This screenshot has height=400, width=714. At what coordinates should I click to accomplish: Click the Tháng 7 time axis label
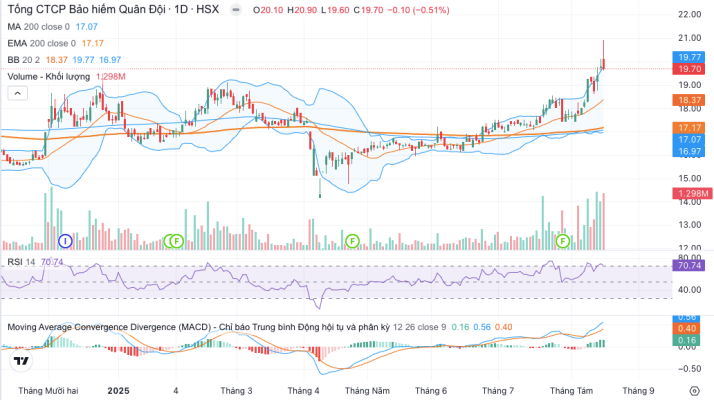[x=498, y=391]
